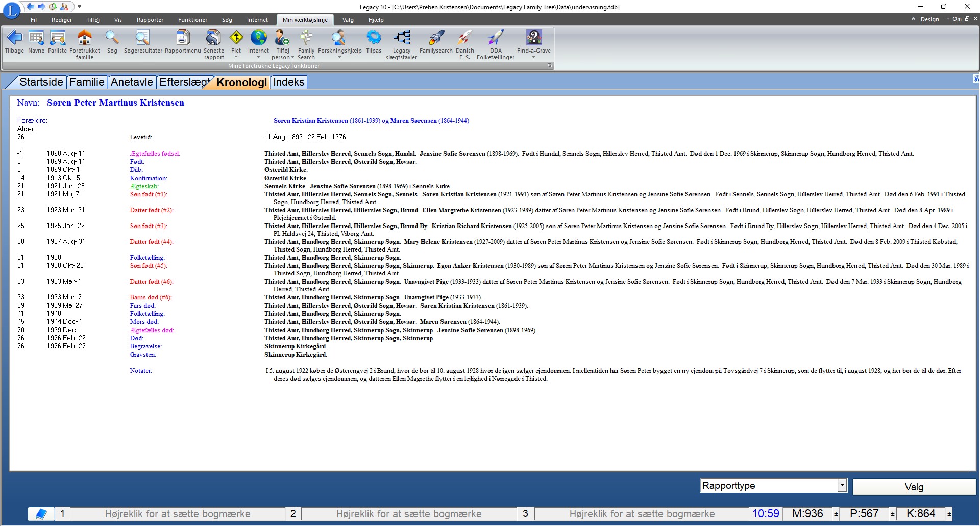This screenshot has height=526, width=980.
Task: Open DDA Folketællinger icon
Action: coord(495,38)
